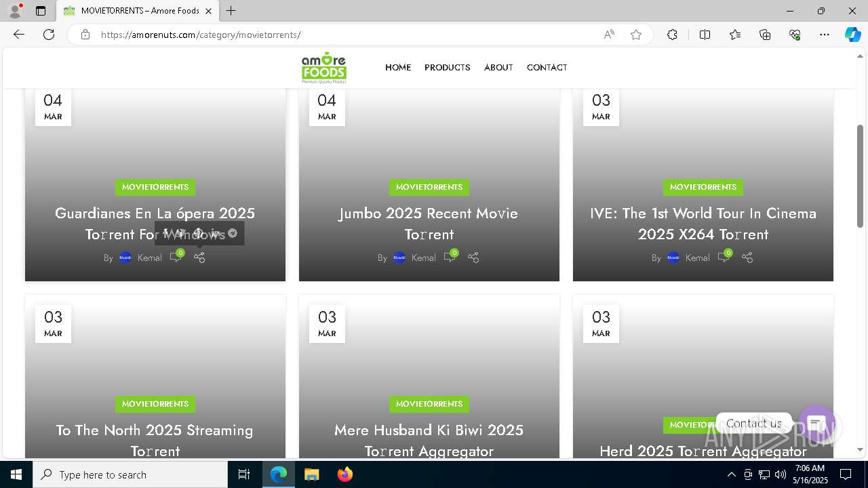
Task: Open the Read aloud feature
Action: (609, 35)
